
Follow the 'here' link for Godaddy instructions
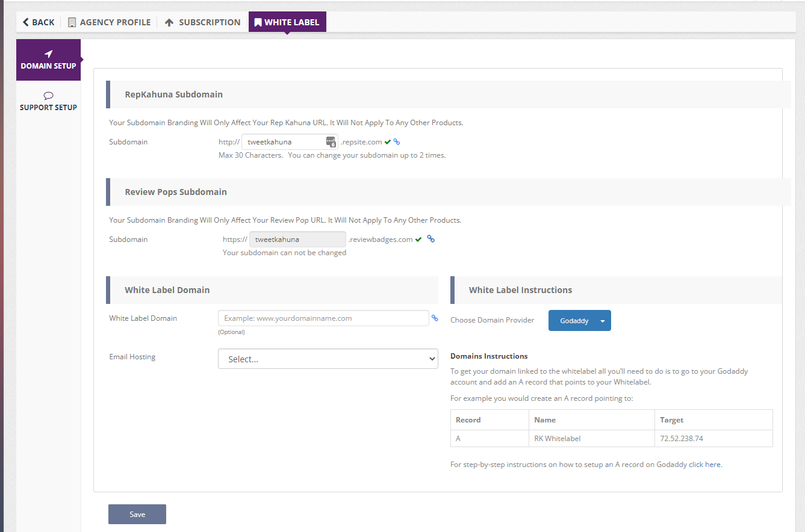[712, 465]
